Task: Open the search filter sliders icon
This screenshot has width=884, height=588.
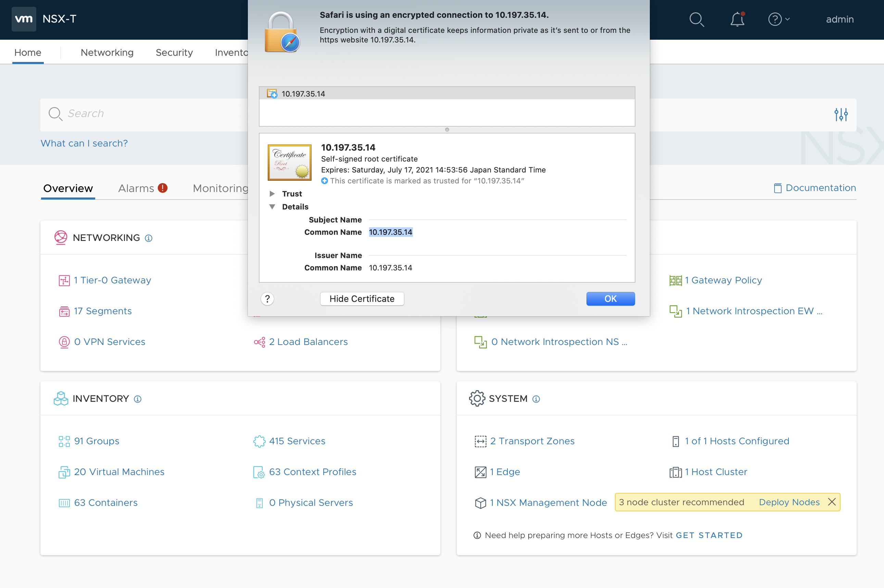Action: tap(841, 114)
